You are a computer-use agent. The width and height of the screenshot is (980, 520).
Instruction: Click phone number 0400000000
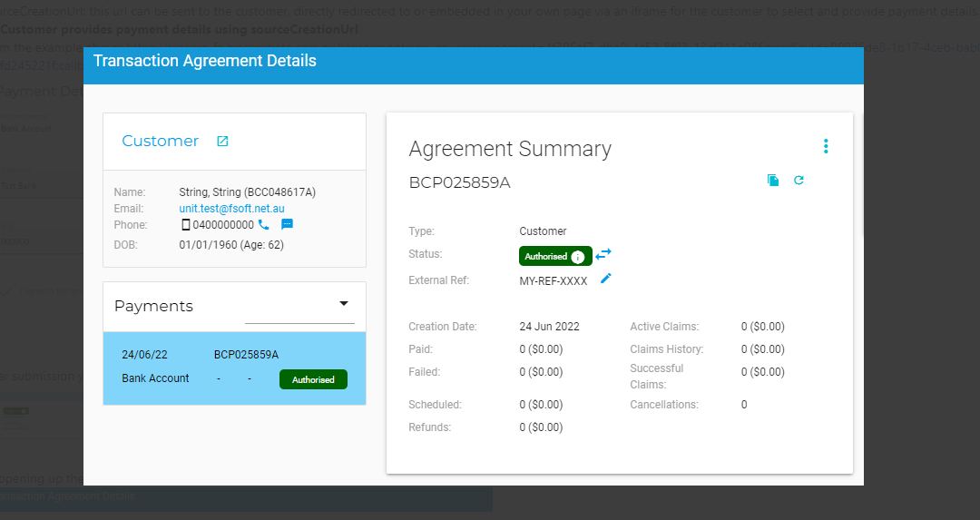[x=223, y=225]
